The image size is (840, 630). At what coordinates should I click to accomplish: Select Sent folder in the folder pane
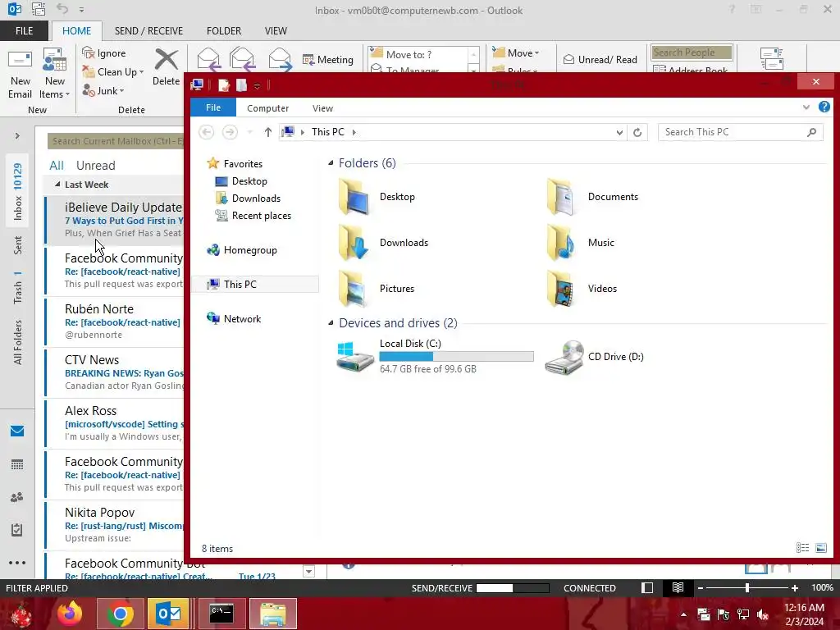click(18, 244)
